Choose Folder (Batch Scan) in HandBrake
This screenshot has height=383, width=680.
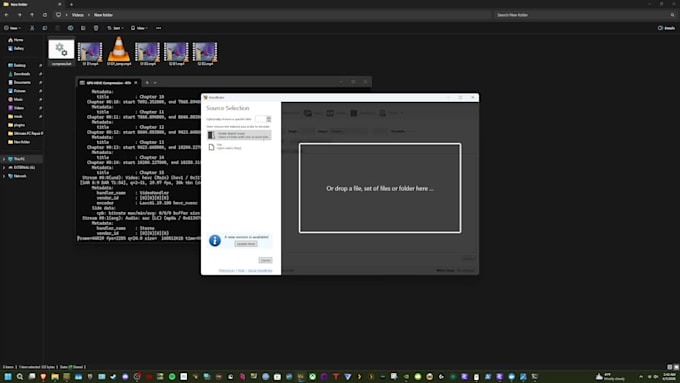pyautogui.click(x=239, y=135)
